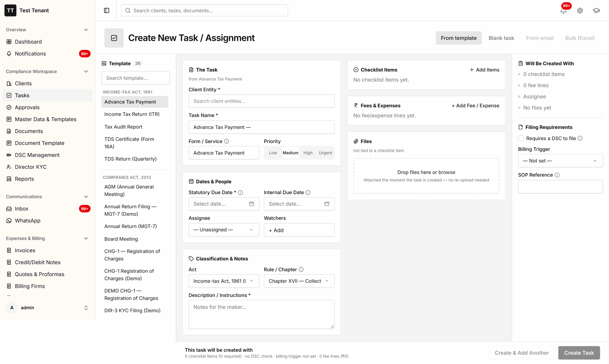Viewport: 609px width, 364px height.
Task: Open the Act dropdown
Action: click(224, 281)
